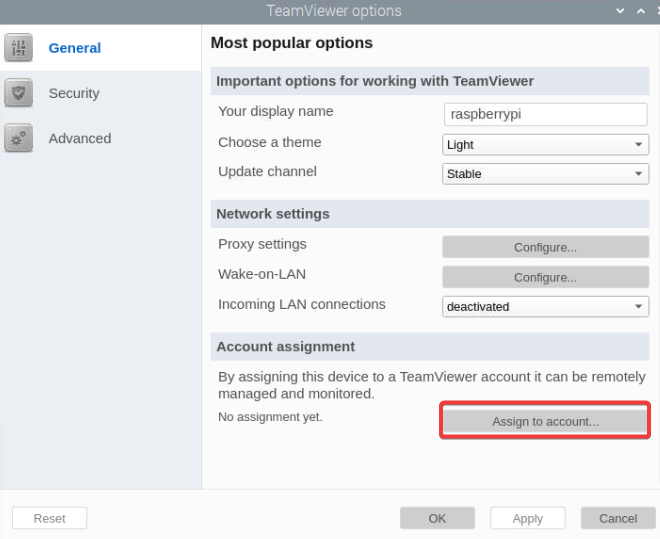Cancel the options dialog
This screenshot has width=660, height=539.
[x=618, y=518]
